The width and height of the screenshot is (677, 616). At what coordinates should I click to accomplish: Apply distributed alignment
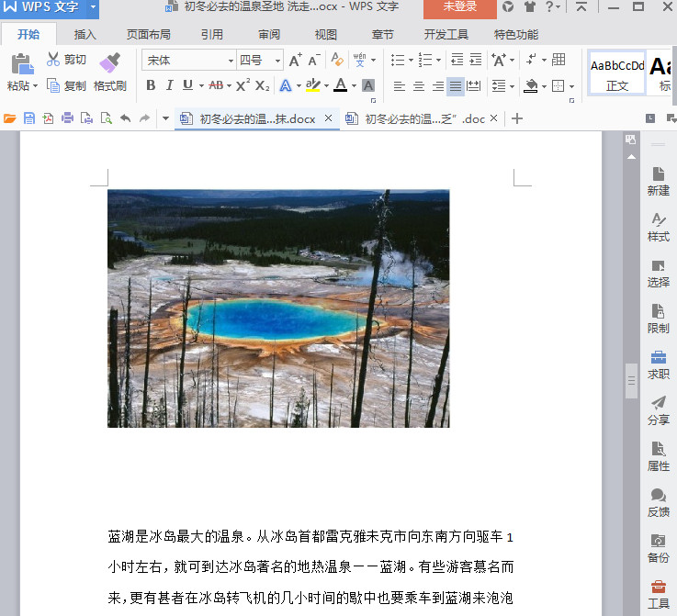pyautogui.click(x=474, y=86)
